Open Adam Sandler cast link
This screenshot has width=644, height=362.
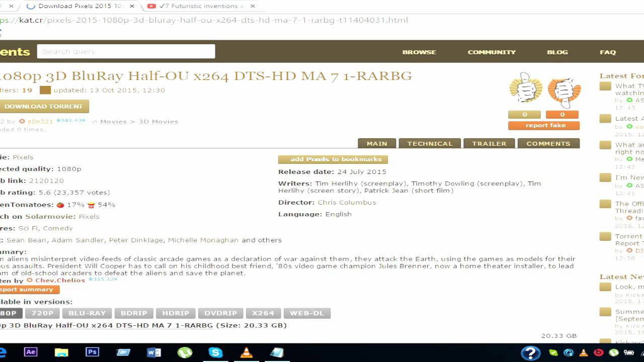[78, 240]
